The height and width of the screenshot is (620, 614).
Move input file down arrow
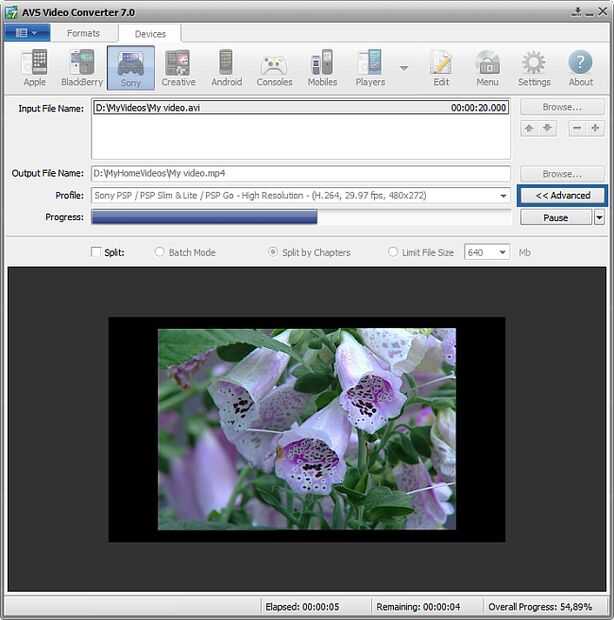point(548,128)
